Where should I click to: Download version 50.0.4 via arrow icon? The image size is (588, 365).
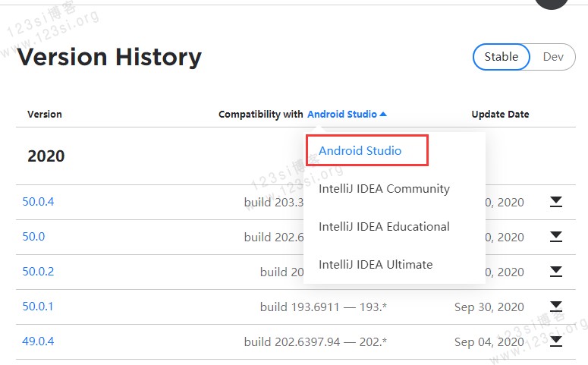[x=556, y=202]
